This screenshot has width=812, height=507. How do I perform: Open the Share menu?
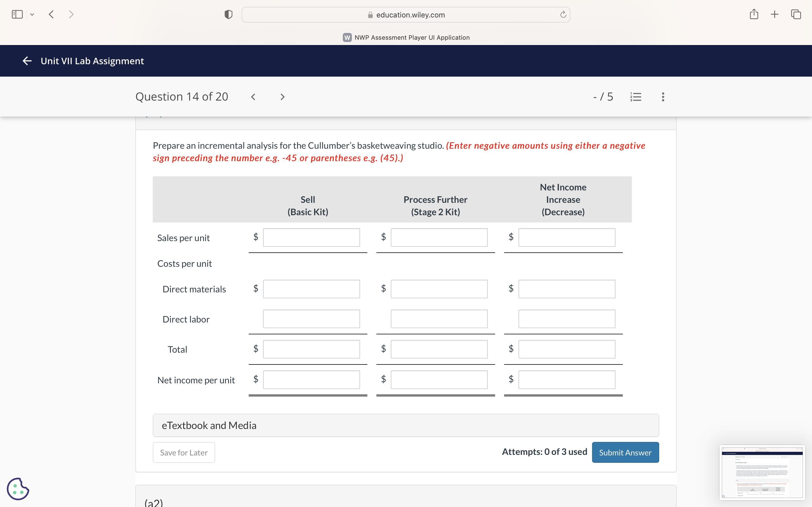[754, 14]
